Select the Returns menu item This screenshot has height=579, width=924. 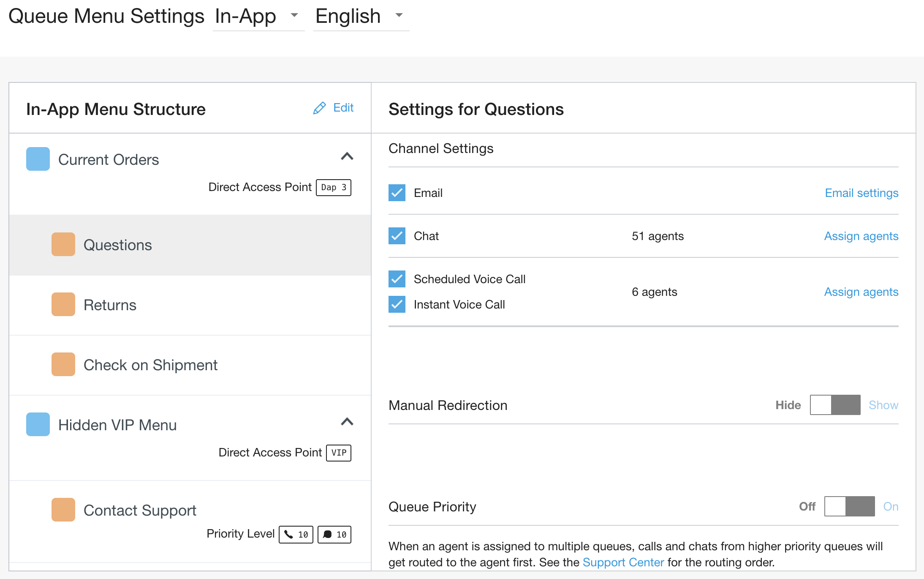point(110,305)
